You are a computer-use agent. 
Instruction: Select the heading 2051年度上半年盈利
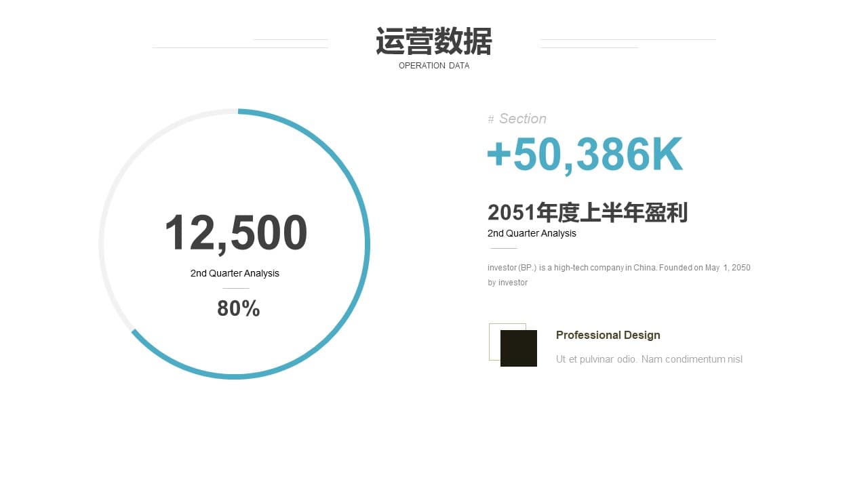click(587, 213)
